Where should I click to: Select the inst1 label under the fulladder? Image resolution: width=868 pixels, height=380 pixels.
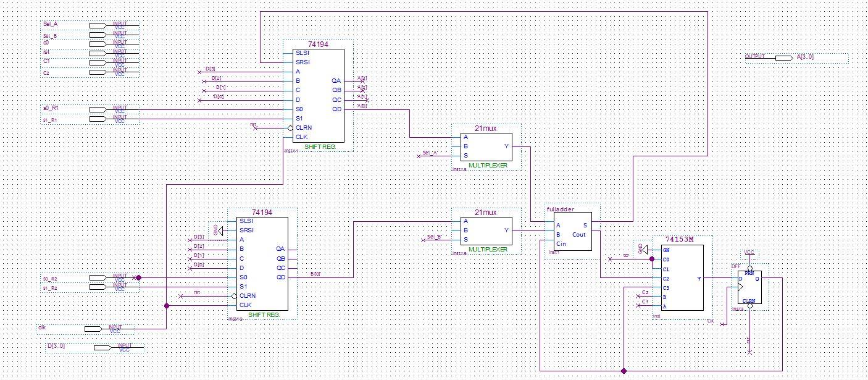pyautogui.click(x=554, y=252)
